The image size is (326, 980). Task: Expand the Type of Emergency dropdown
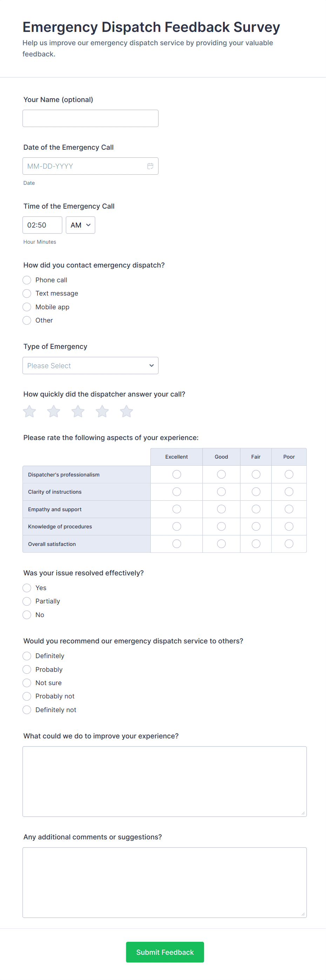point(90,366)
